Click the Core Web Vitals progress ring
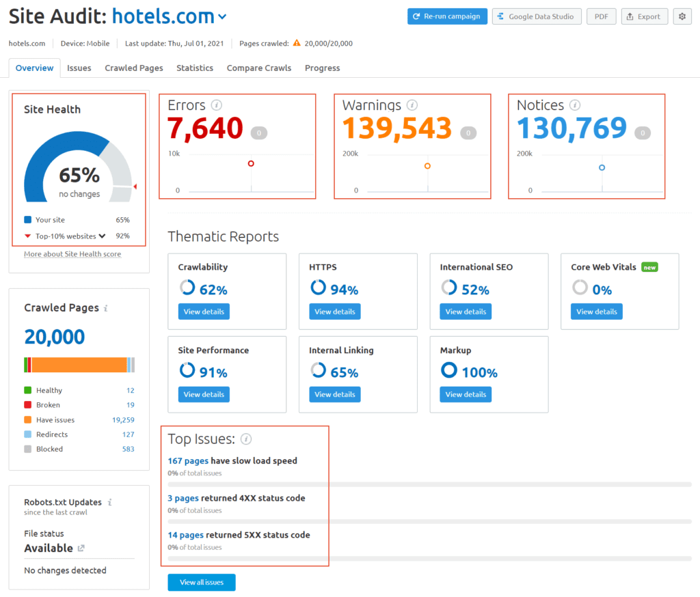Image resolution: width=700 pixels, height=597 pixels. [x=580, y=288]
